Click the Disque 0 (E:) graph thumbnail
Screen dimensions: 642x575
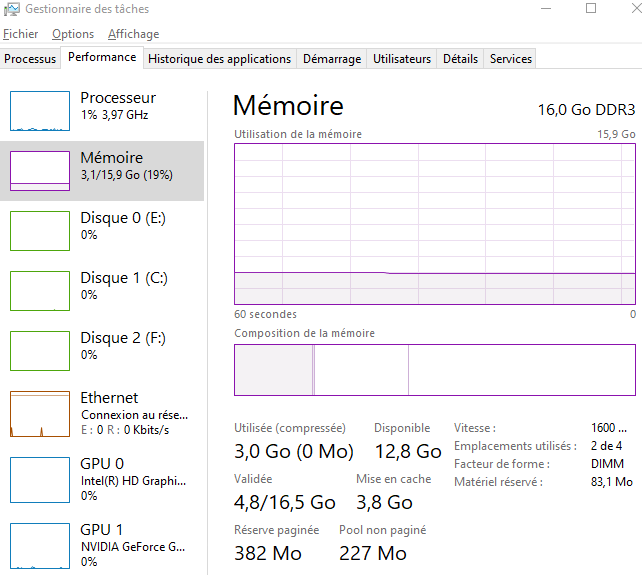point(40,231)
